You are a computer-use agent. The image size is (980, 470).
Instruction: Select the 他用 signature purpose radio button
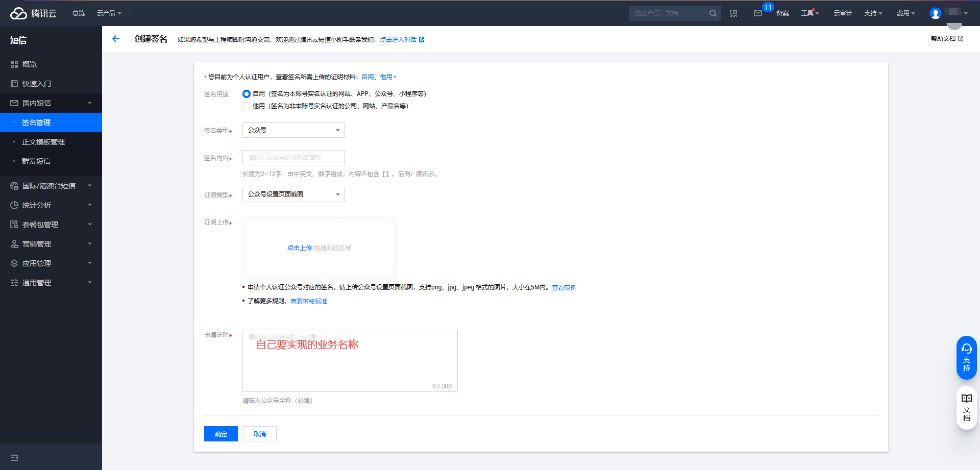(246, 106)
